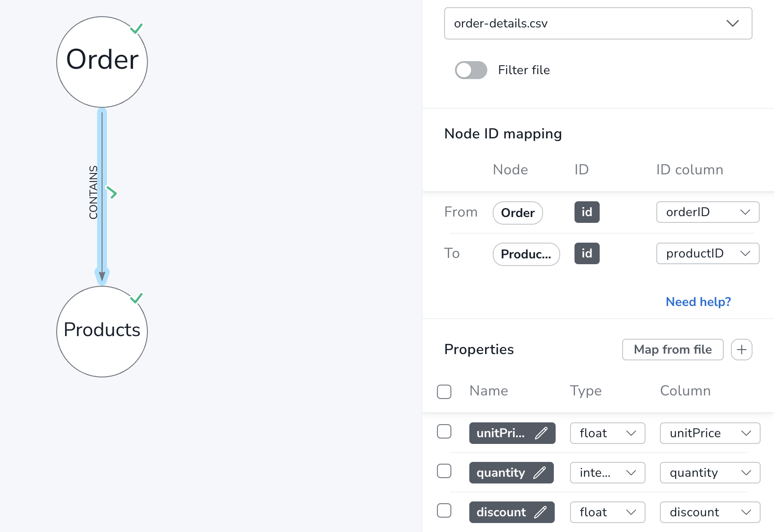Select the Products node circle
The image size is (775, 532).
pyautogui.click(x=102, y=332)
